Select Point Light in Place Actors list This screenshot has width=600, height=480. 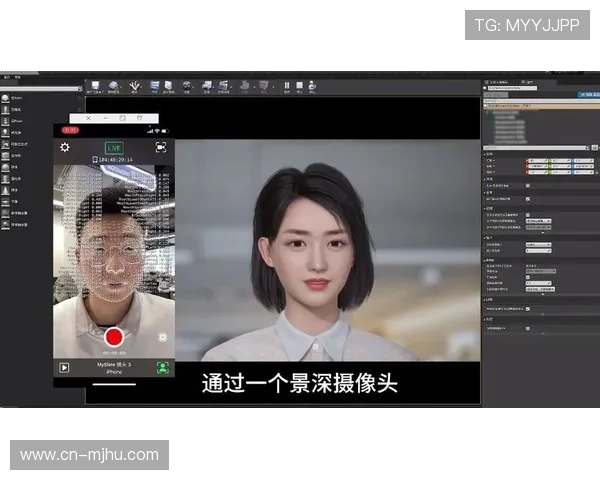[x=13, y=133]
